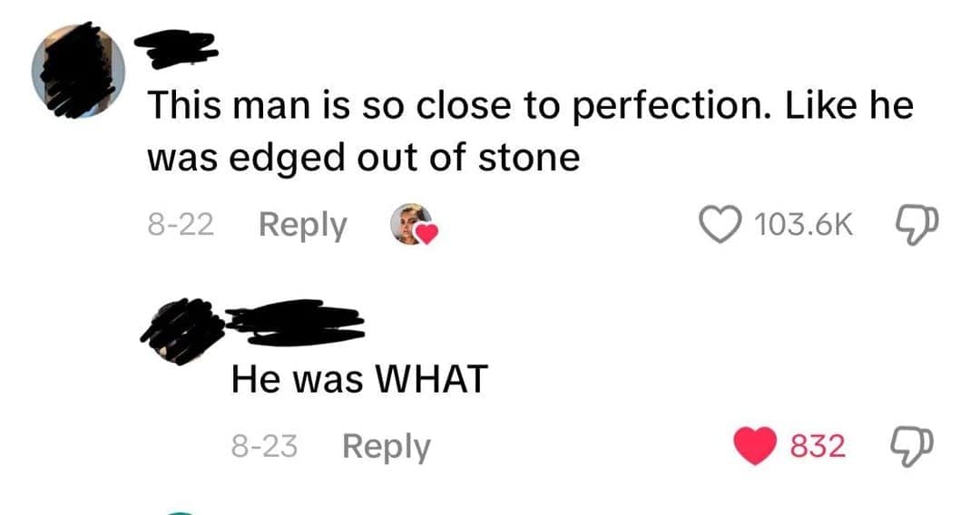Reply to the 'edged out of stone' comment
The width and height of the screenshot is (980, 515).
tap(302, 225)
